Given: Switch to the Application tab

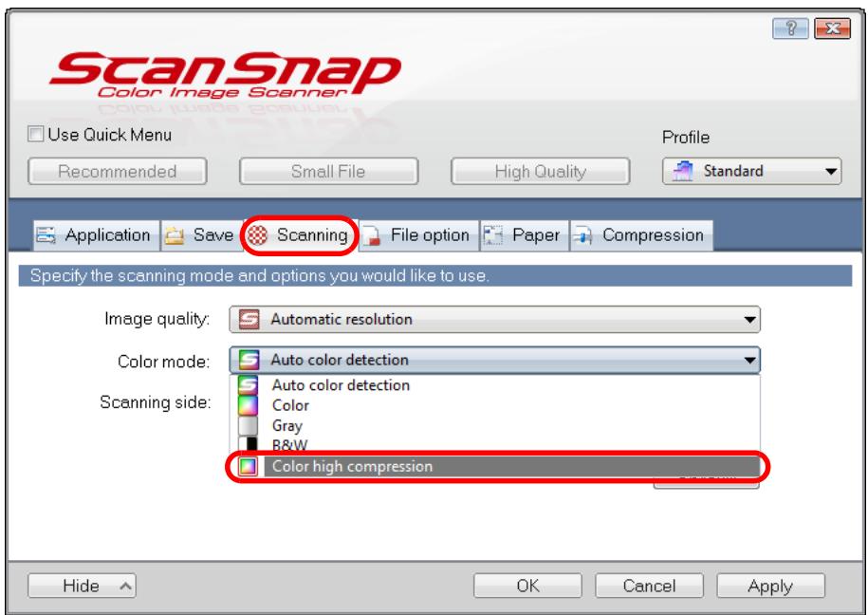Looking at the screenshot, I should click(96, 235).
